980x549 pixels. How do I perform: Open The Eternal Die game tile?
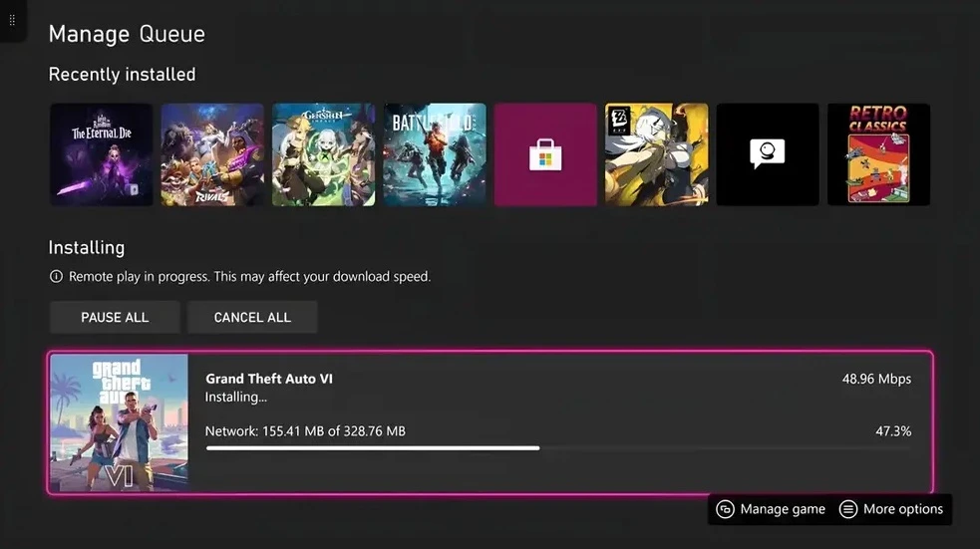click(102, 154)
